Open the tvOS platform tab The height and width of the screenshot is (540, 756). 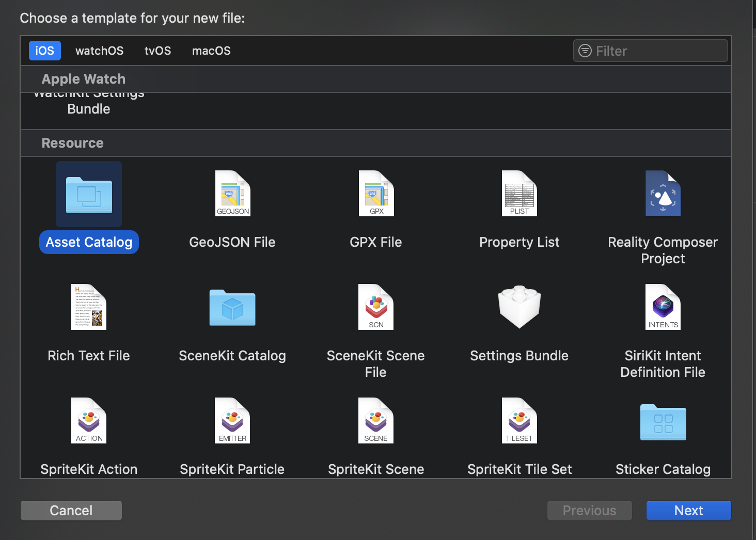pyautogui.click(x=157, y=51)
